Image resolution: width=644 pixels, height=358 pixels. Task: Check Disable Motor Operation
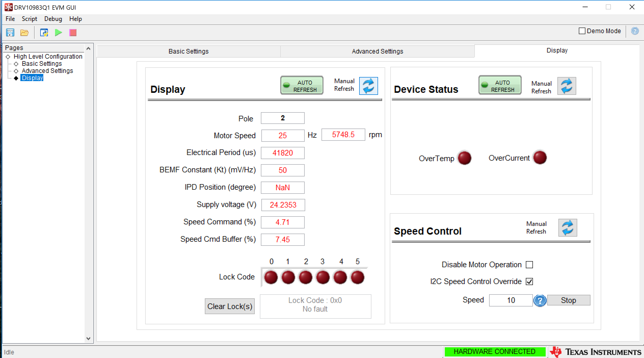pyautogui.click(x=529, y=265)
